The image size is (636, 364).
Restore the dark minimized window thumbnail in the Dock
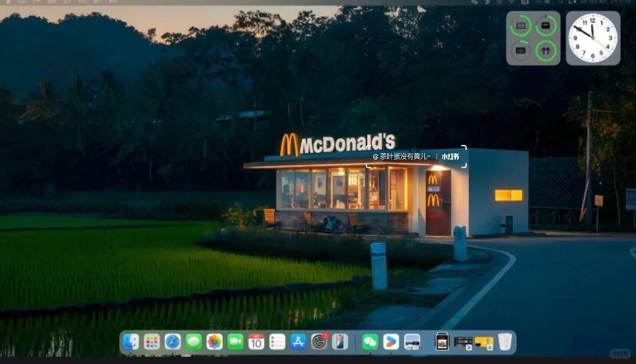tap(463, 343)
